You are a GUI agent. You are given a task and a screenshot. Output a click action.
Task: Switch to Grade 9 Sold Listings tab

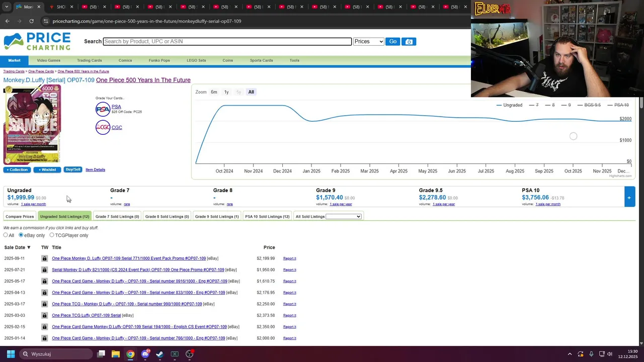[x=217, y=217]
